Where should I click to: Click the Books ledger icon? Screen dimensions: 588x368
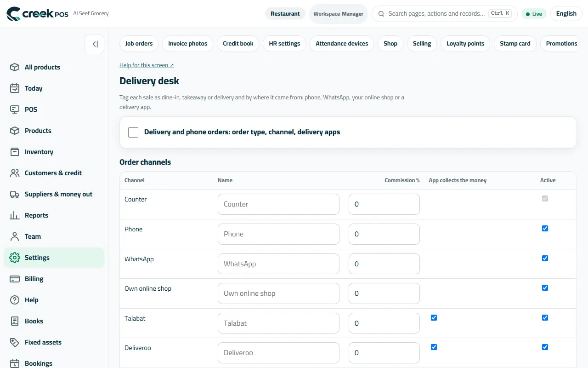coord(15,321)
